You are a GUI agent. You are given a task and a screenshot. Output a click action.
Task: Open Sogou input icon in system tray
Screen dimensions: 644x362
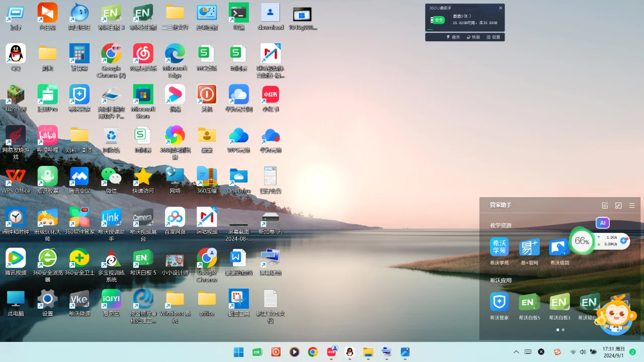pyautogui.click(x=556, y=351)
